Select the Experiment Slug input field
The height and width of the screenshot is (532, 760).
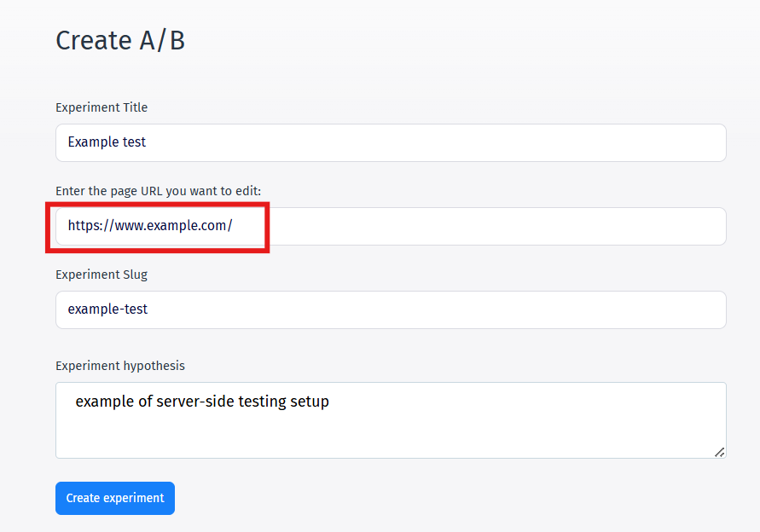[391, 309]
